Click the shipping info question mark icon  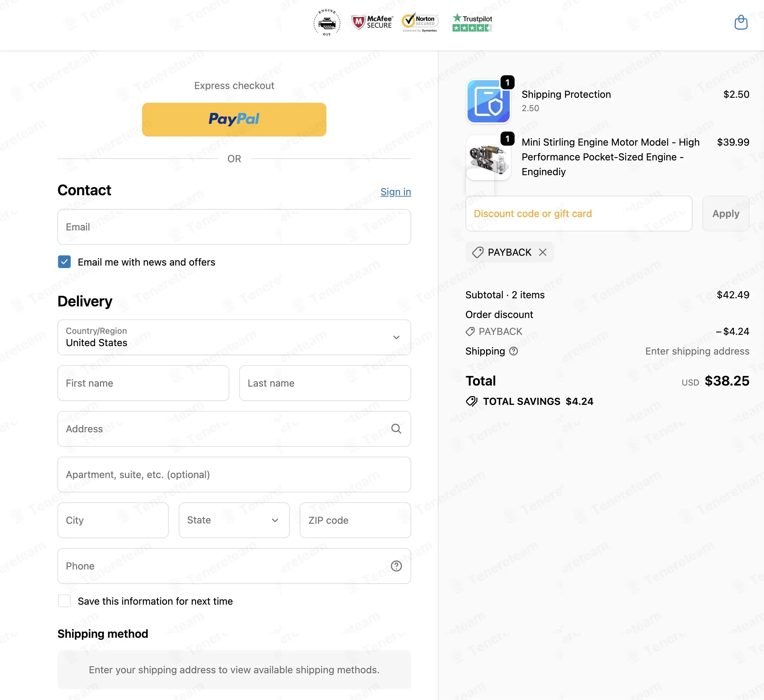click(513, 351)
